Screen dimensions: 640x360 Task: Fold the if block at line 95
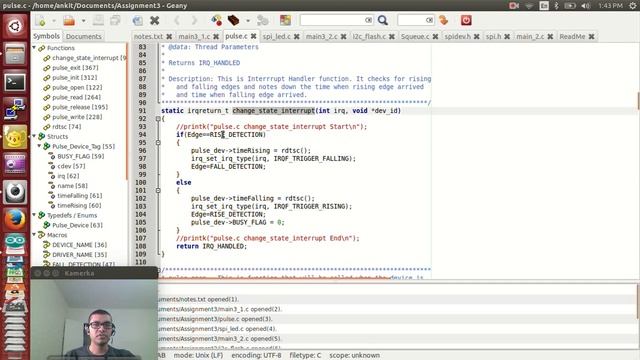point(158,142)
